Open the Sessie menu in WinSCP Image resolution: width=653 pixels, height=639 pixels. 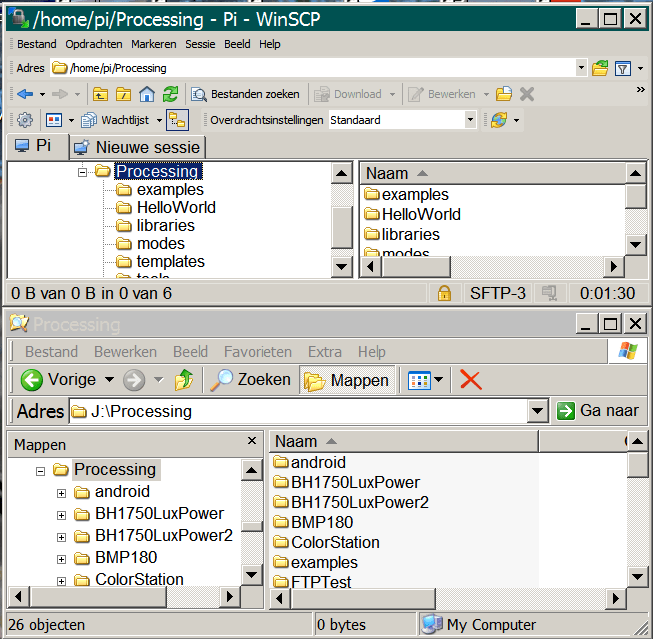200,44
